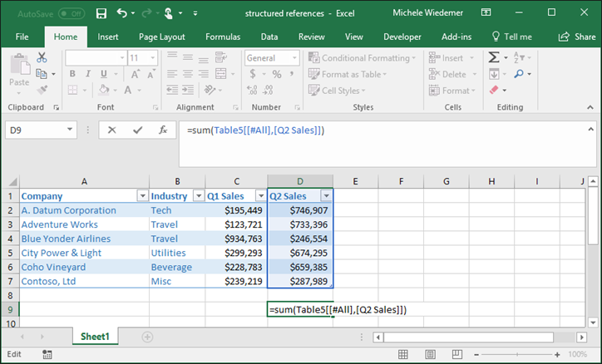
Task: Select cell containing Blue Yonder Airlines
Action: click(84, 239)
